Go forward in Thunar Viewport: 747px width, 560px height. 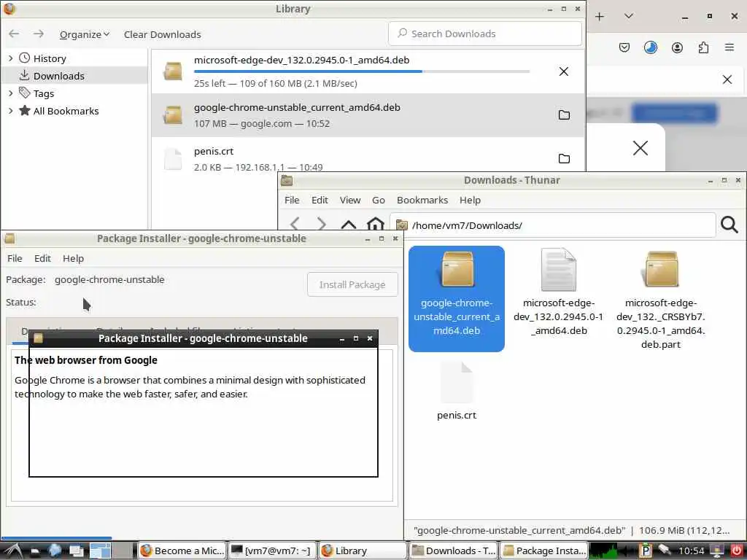coord(322,224)
